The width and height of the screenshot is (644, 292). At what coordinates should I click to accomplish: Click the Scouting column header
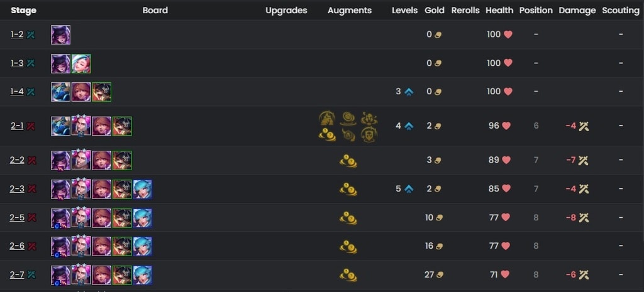click(621, 11)
